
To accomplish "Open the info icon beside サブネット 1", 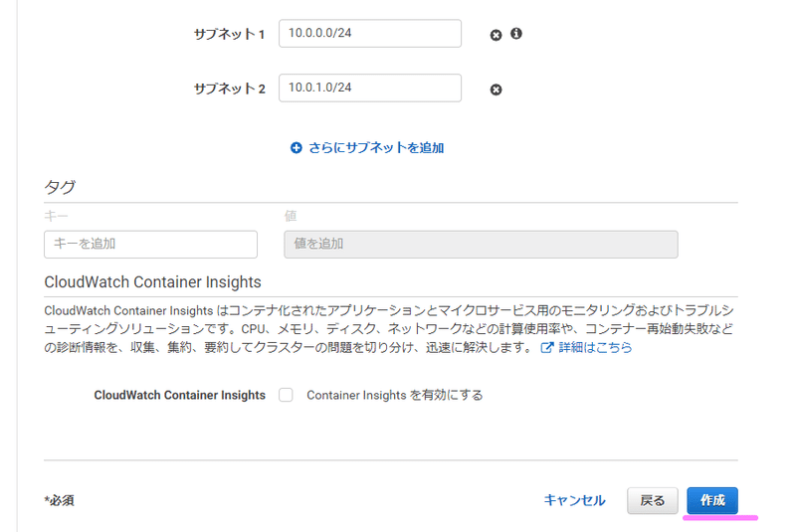I will [x=516, y=34].
